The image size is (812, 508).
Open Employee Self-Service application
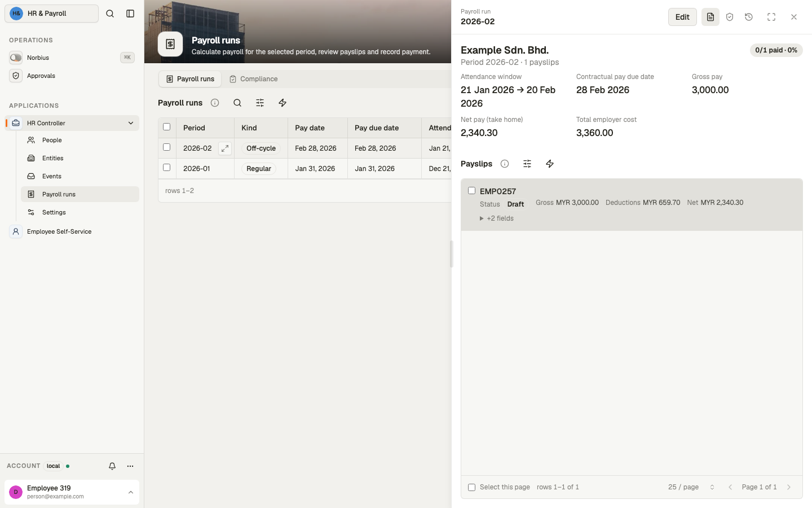[72, 231]
